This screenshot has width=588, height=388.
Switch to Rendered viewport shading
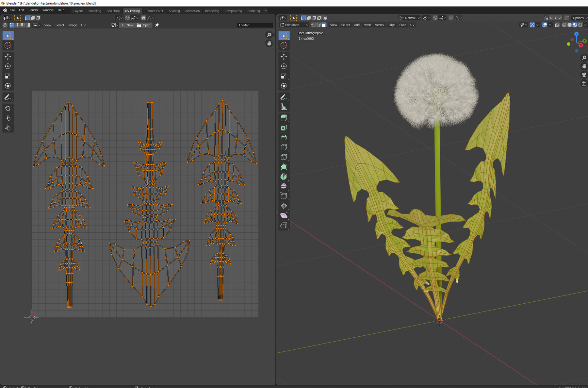pos(580,25)
